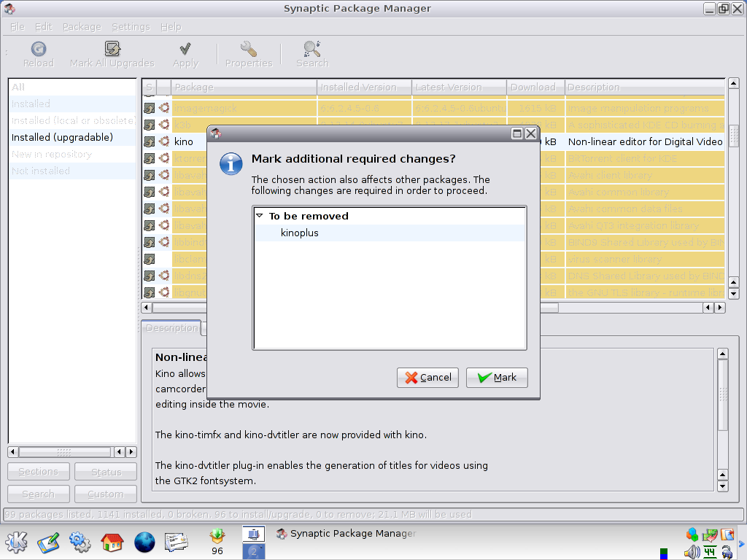This screenshot has height=560, width=747.
Task: Click the Mark button in dialog
Action: coord(496,378)
